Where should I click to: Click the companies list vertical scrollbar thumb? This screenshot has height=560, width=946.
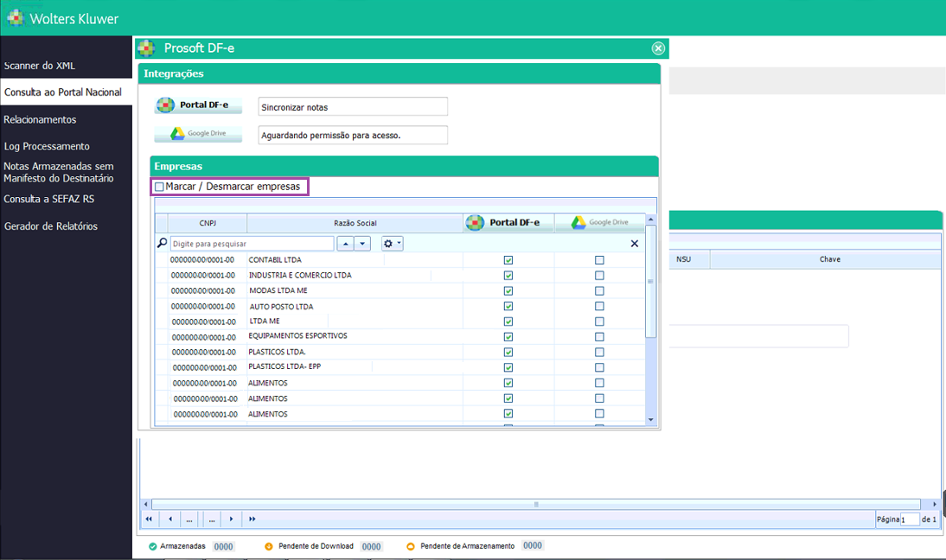coord(650,282)
